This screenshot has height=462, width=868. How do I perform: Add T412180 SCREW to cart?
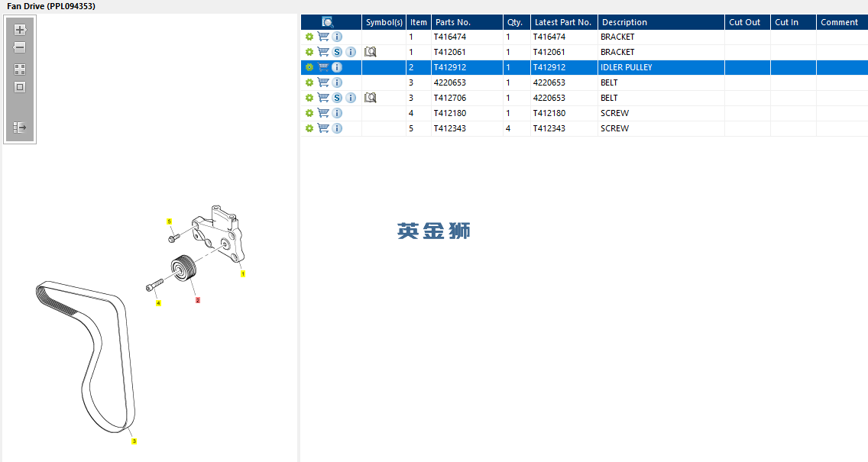pyautogui.click(x=323, y=113)
